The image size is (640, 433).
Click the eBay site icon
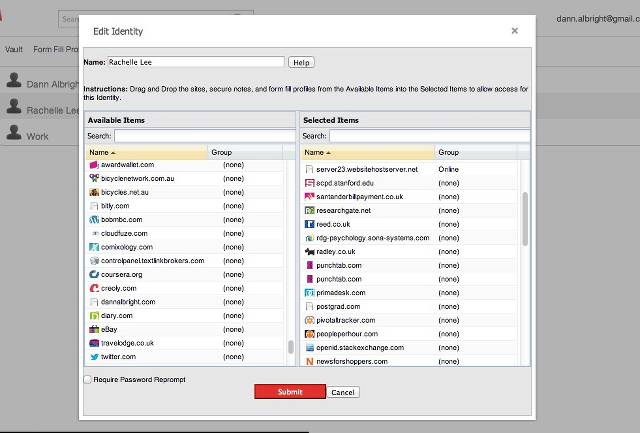tap(94, 329)
